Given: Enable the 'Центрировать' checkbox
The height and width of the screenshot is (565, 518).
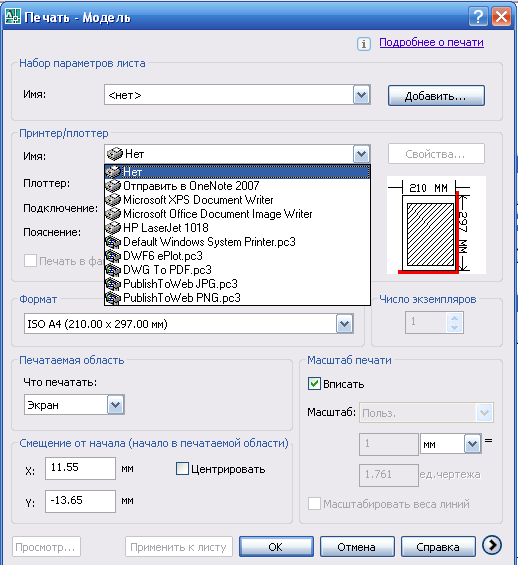Looking at the screenshot, I should click(182, 469).
